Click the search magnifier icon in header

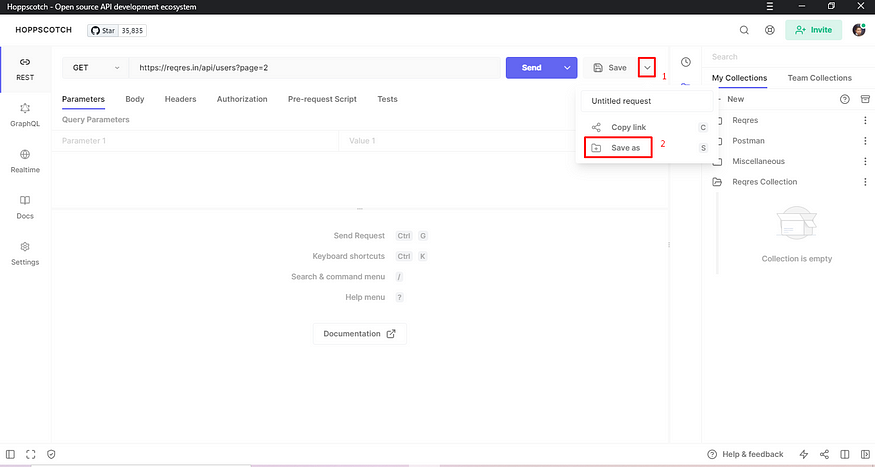pos(744,30)
